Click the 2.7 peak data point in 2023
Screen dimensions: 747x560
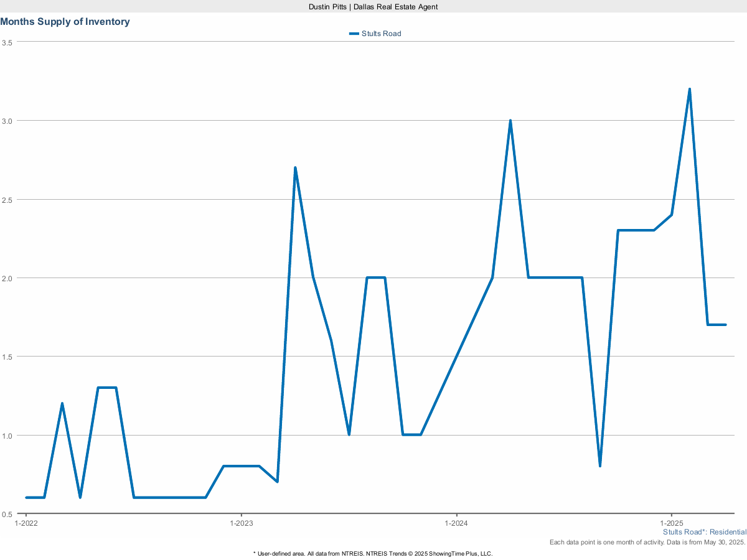click(295, 167)
